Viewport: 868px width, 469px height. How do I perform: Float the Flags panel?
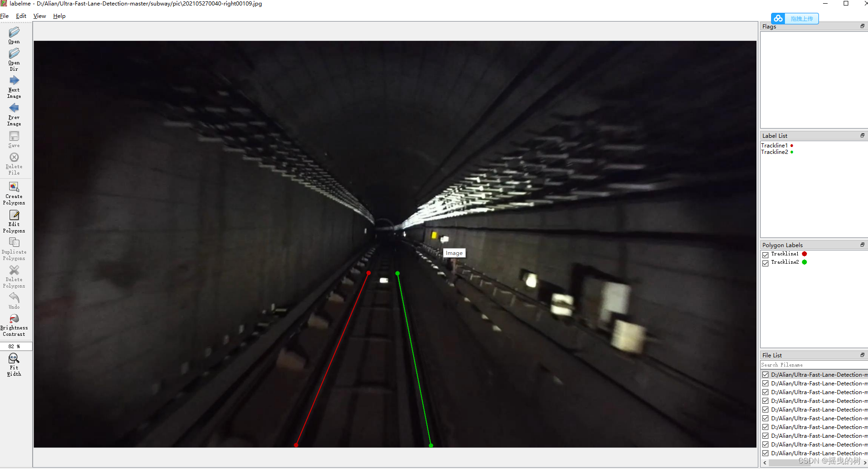coord(863,26)
